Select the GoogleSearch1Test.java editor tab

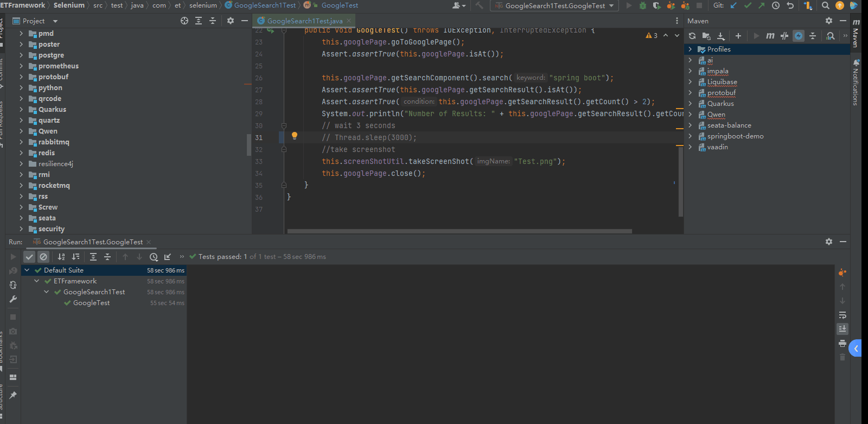click(304, 21)
